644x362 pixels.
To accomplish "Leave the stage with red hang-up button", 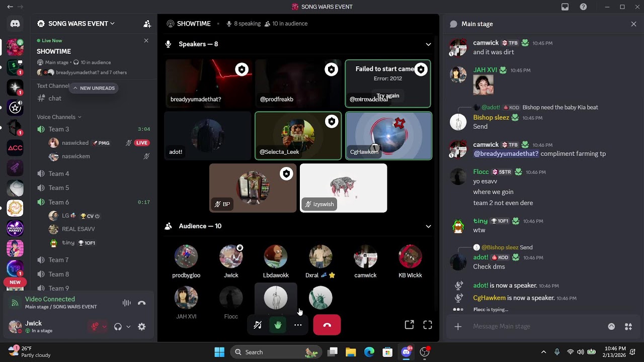I will [x=327, y=325].
